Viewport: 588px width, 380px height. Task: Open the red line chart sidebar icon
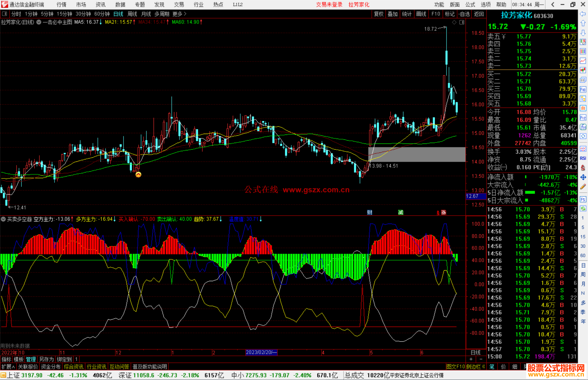tap(583, 61)
